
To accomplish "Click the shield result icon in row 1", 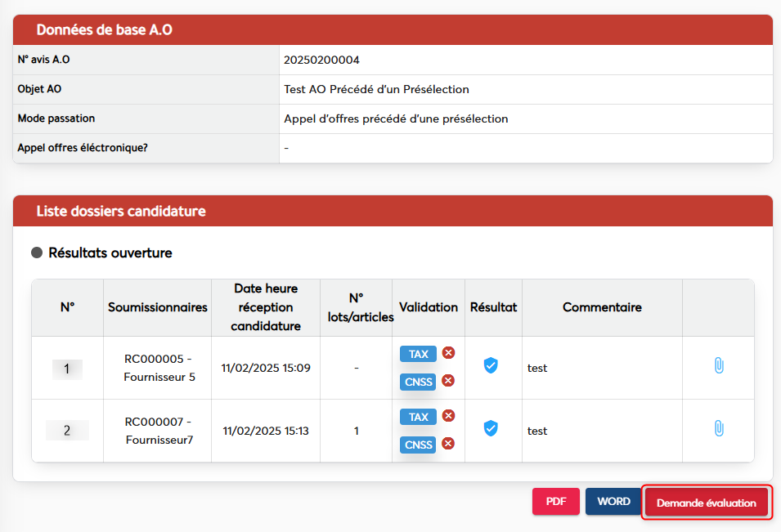I will click(491, 365).
